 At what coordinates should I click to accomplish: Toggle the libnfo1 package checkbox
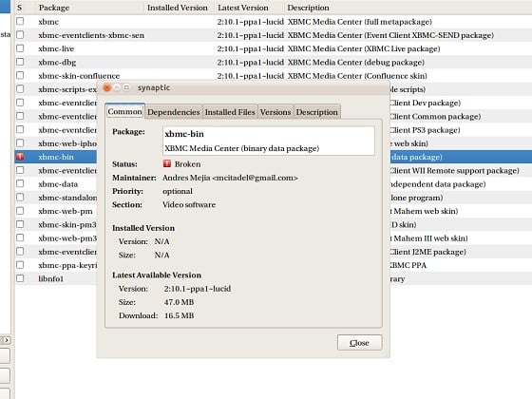(x=20, y=278)
